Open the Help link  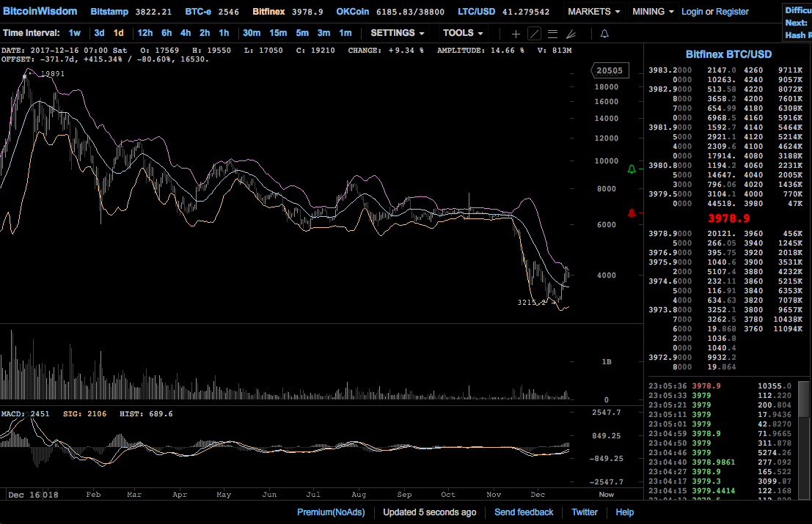click(x=624, y=512)
